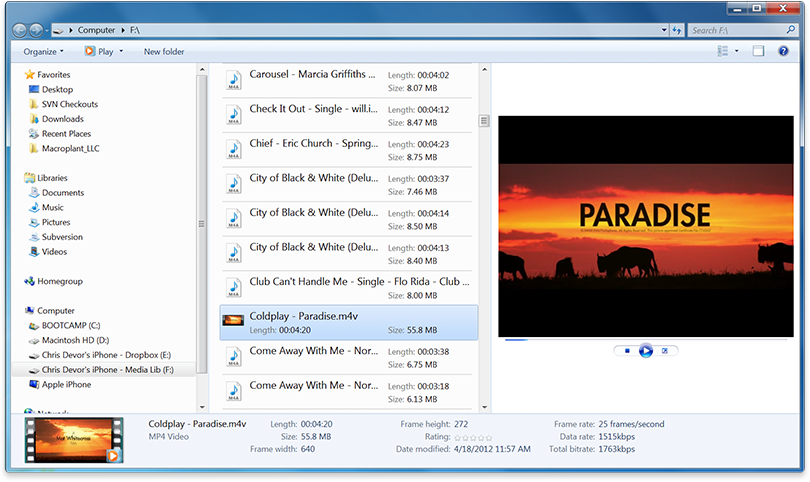
Task: Click file list scrollbar thumb
Action: [484, 121]
